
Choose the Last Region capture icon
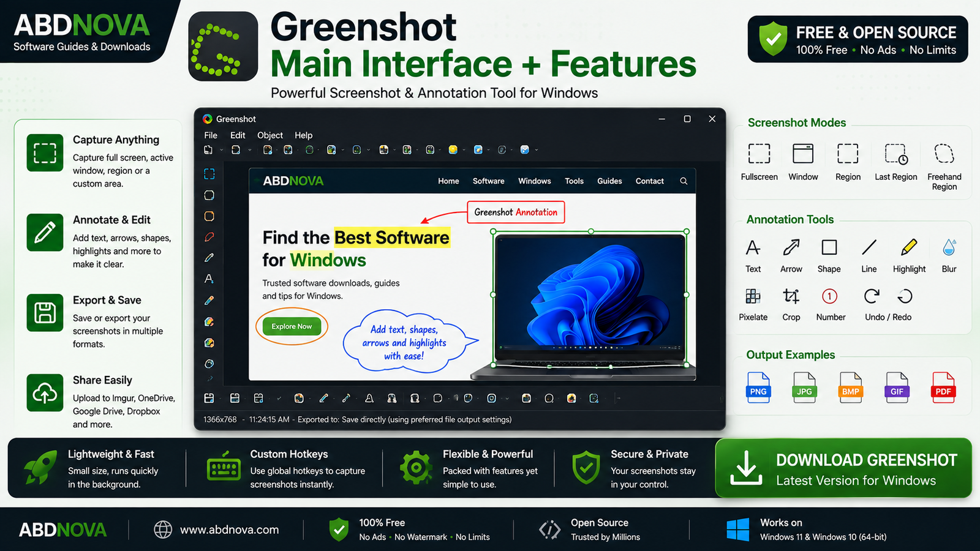[x=896, y=154]
